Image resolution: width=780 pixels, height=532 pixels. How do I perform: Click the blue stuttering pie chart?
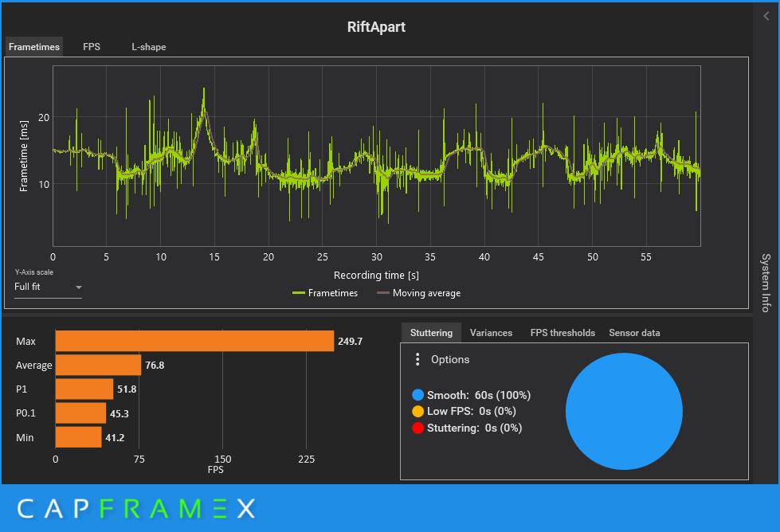624,411
